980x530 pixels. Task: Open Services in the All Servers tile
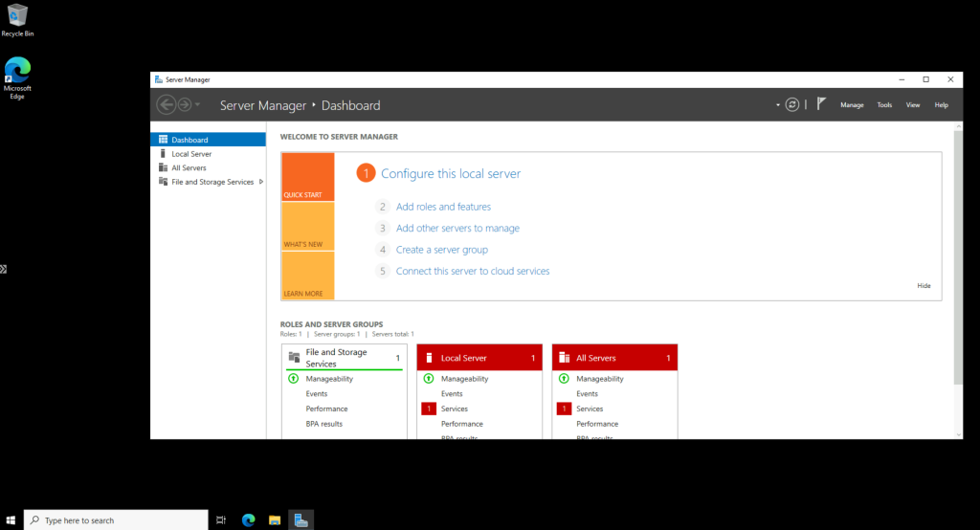pyautogui.click(x=590, y=409)
